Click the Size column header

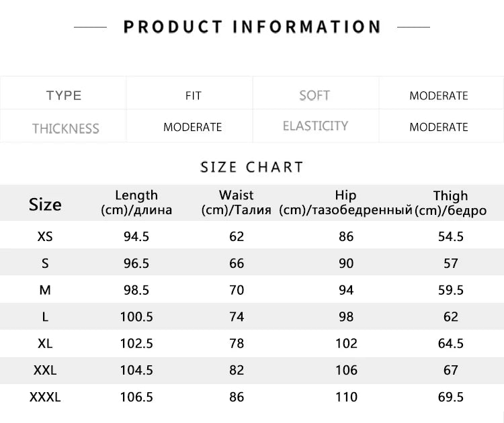pos(45,204)
